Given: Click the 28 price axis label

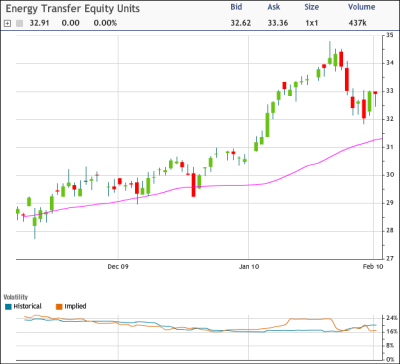Looking at the screenshot, I should coord(390,231).
